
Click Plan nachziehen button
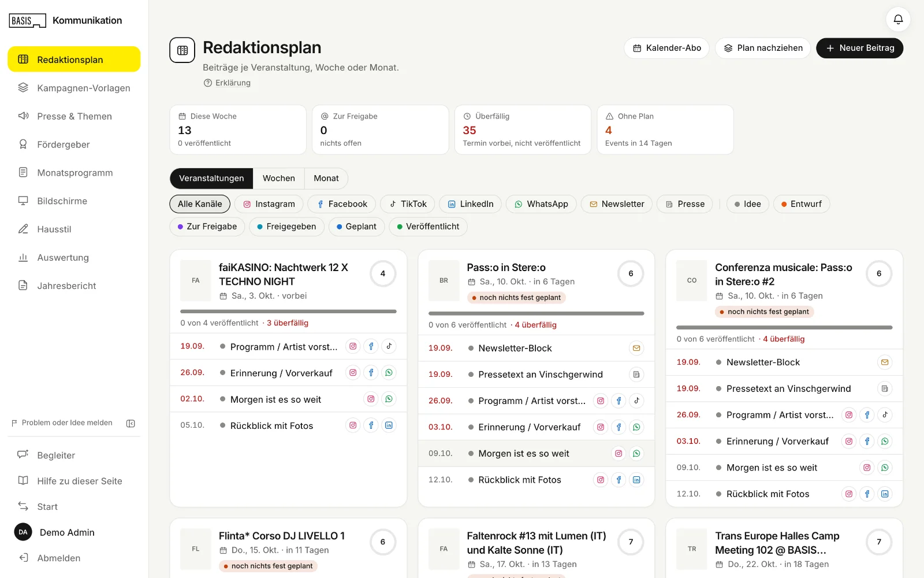763,48
